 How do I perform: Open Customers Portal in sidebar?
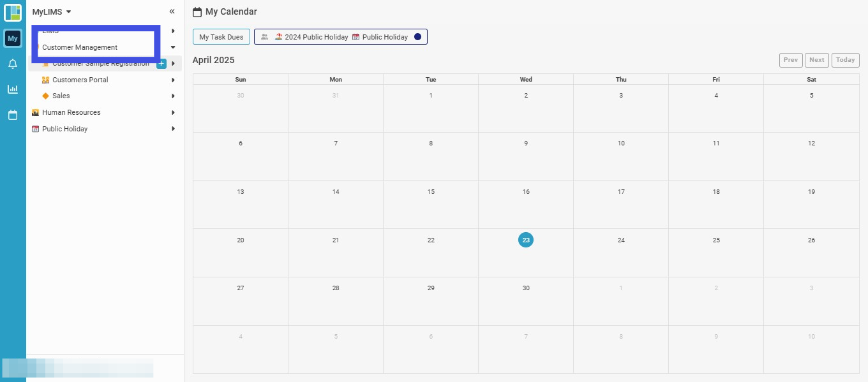tap(80, 80)
